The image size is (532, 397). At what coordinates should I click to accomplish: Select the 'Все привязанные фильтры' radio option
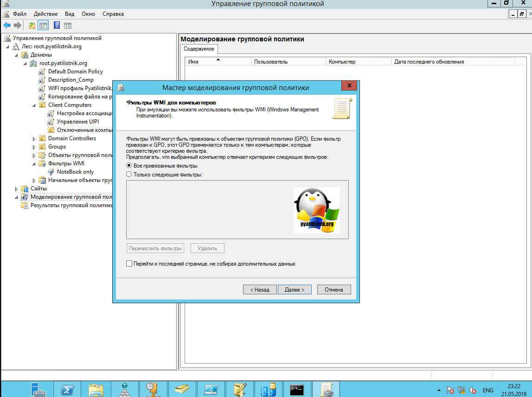pos(129,166)
